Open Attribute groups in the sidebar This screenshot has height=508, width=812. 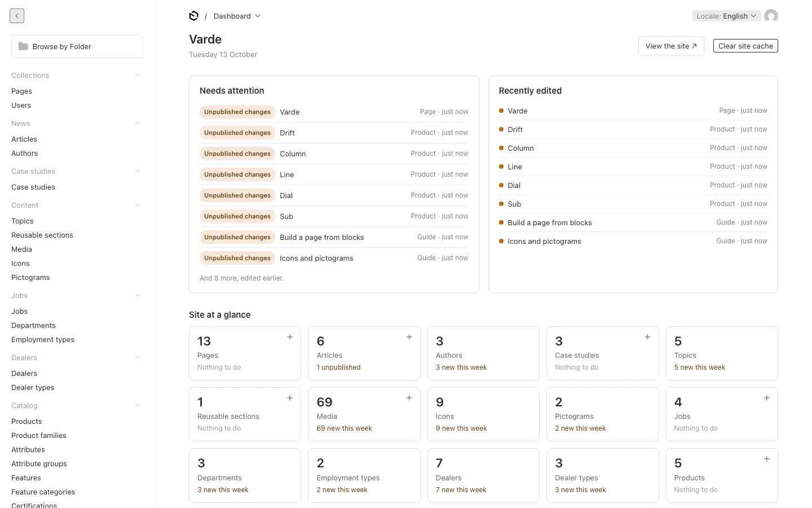pyautogui.click(x=39, y=463)
